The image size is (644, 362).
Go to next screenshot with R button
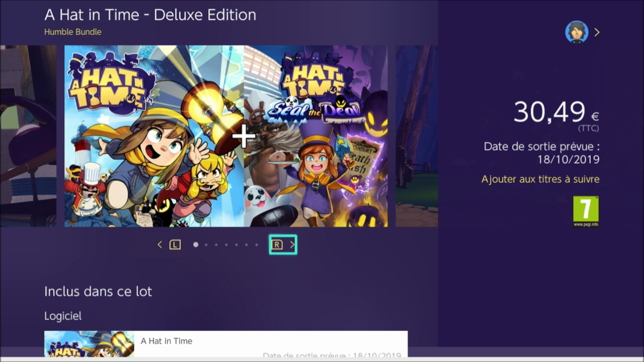click(x=277, y=245)
